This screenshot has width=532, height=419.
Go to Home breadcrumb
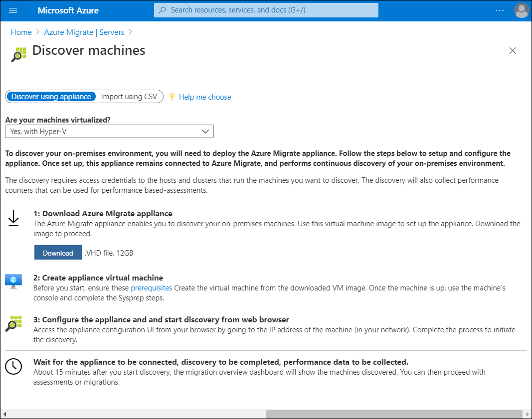pyautogui.click(x=21, y=32)
